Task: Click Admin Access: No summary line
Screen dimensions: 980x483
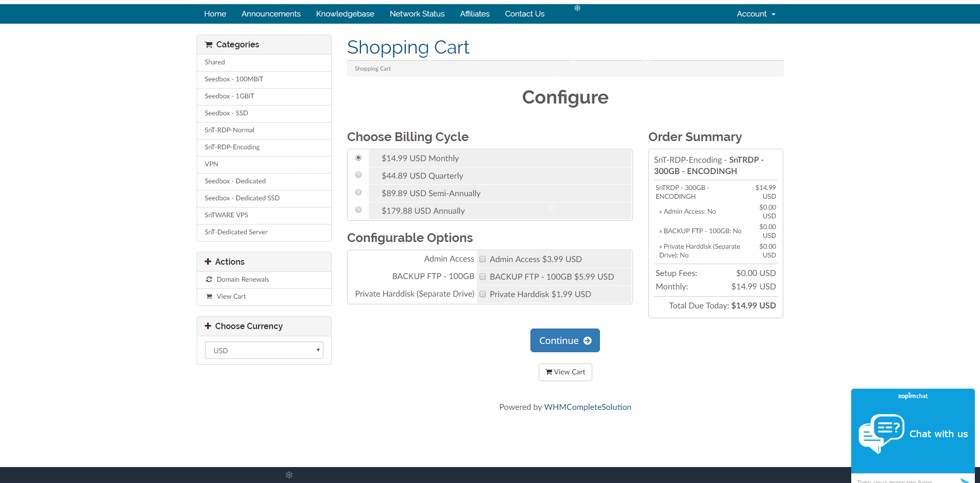Action: 687,212
